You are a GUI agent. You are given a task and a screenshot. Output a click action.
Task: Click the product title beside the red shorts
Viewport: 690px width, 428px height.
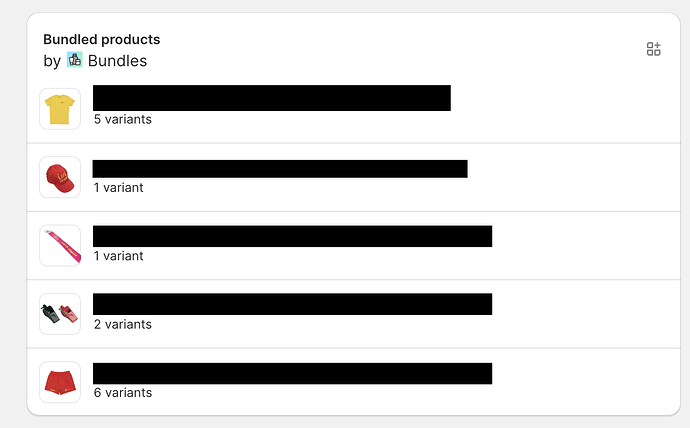292,373
